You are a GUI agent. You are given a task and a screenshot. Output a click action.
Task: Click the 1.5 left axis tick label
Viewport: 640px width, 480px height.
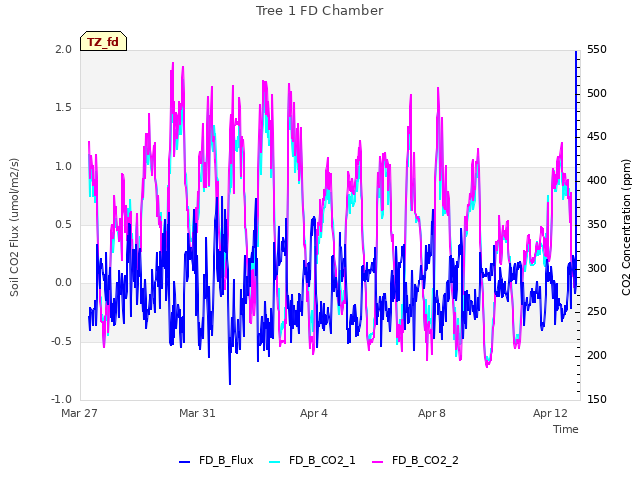point(63,108)
